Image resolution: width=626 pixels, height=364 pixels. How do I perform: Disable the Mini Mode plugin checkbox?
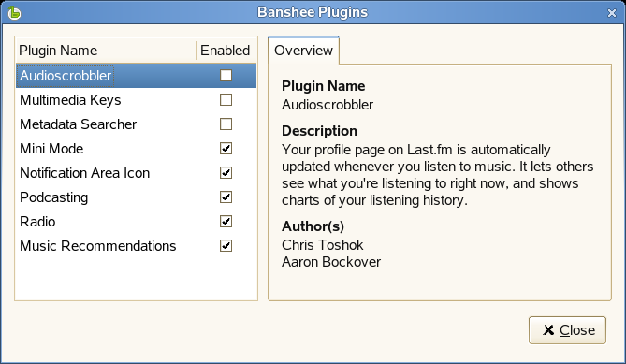[226, 149]
